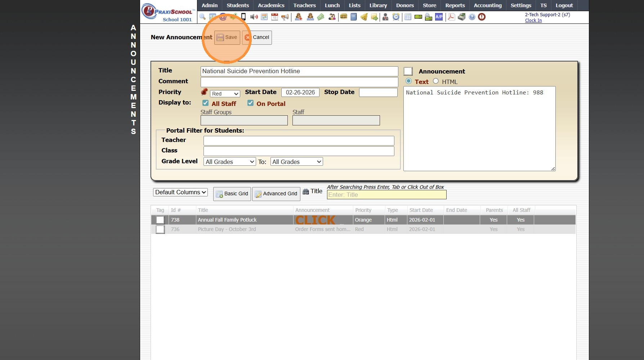Click the binoculars icon next to Title search
The width and height of the screenshot is (644, 360).
tap(306, 192)
